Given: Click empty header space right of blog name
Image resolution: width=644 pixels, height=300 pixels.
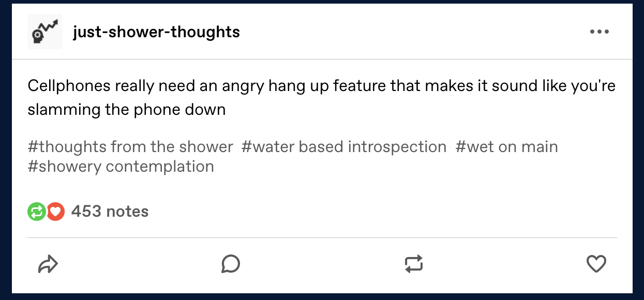Looking at the screenshot, I should click(x=414, y=32).
